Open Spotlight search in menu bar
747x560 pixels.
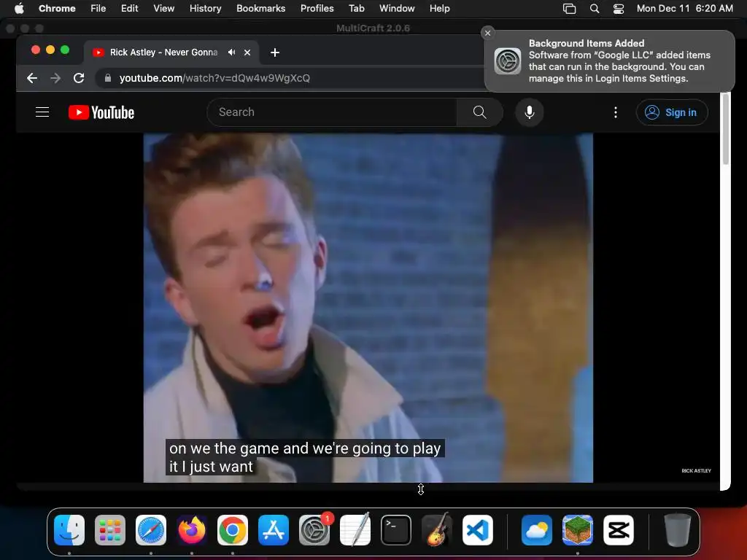pos(595,9)
